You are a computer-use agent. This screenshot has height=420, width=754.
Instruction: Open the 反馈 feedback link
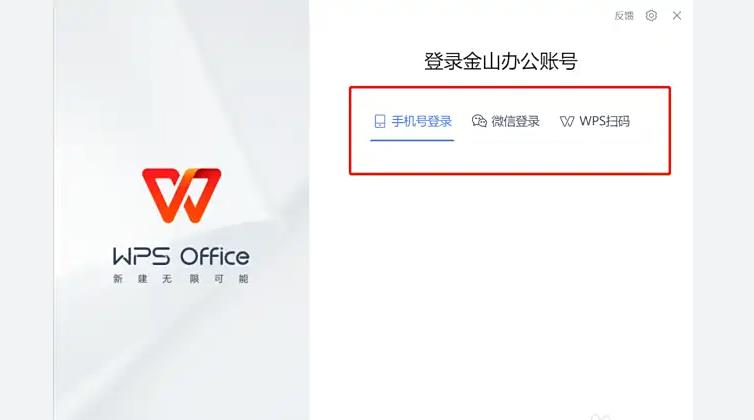[x=624, y=16]
